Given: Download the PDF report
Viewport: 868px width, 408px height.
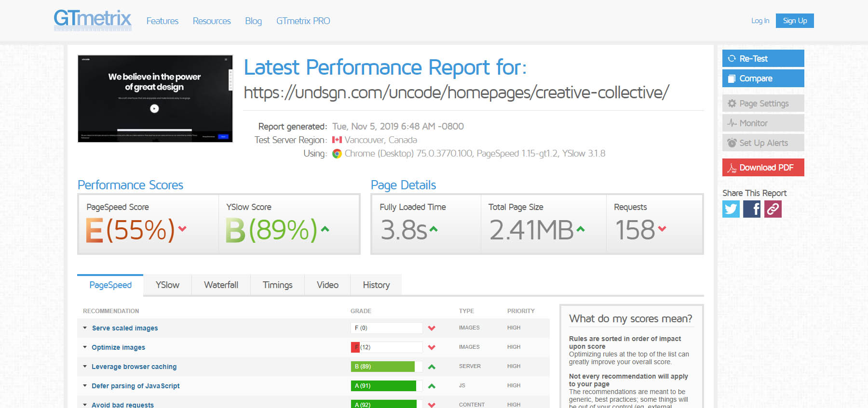Looking at the screenshot, I should point(763,167).
